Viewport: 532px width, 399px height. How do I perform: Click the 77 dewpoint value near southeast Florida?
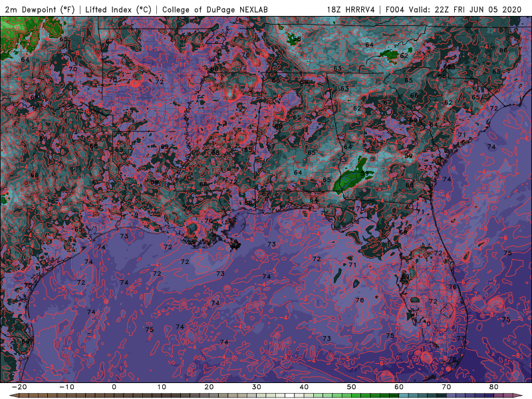click(460, 338)
